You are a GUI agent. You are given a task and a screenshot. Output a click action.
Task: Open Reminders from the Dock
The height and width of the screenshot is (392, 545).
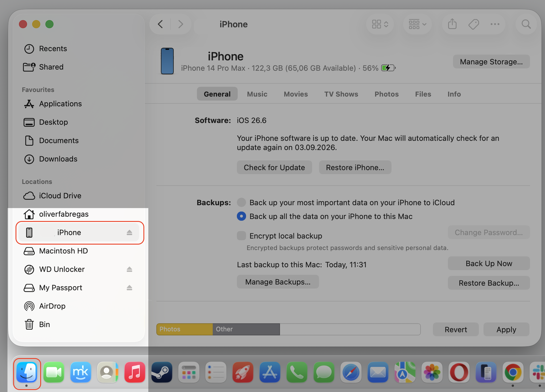(216, 372)
